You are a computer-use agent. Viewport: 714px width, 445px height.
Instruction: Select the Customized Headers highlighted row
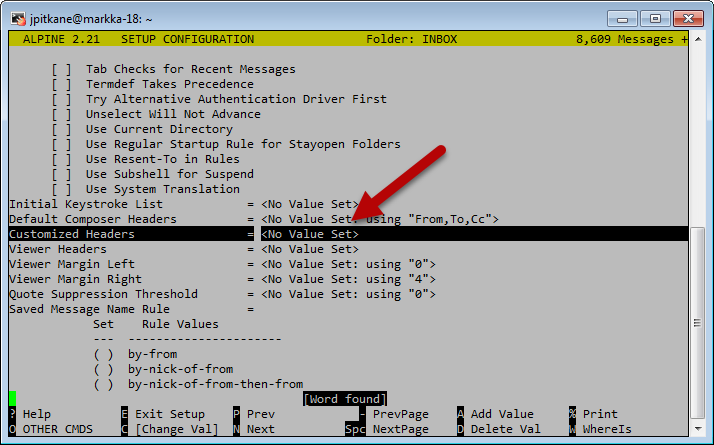tap(348, 234)
